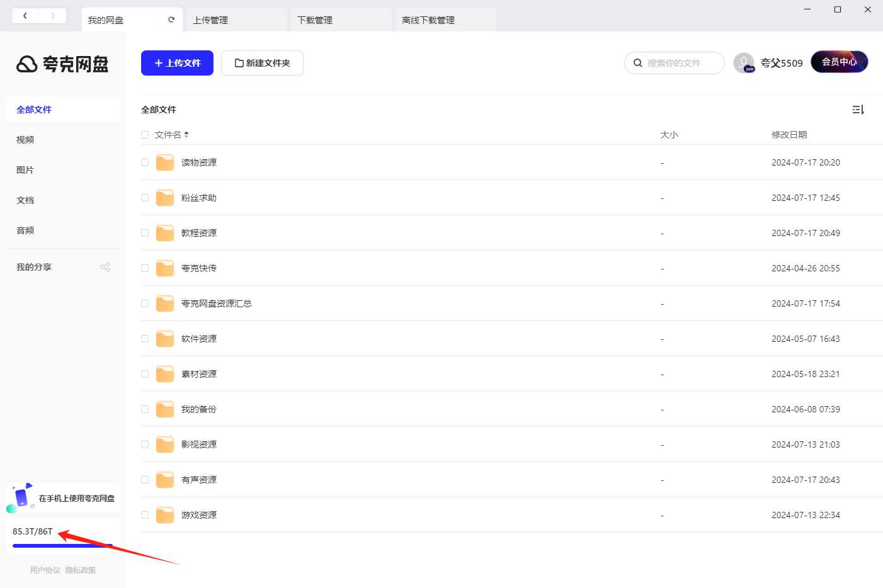This screenshot has height=588, width=883.
Task: Open the folder name 影视资源
Action: (x=199, y=444)
